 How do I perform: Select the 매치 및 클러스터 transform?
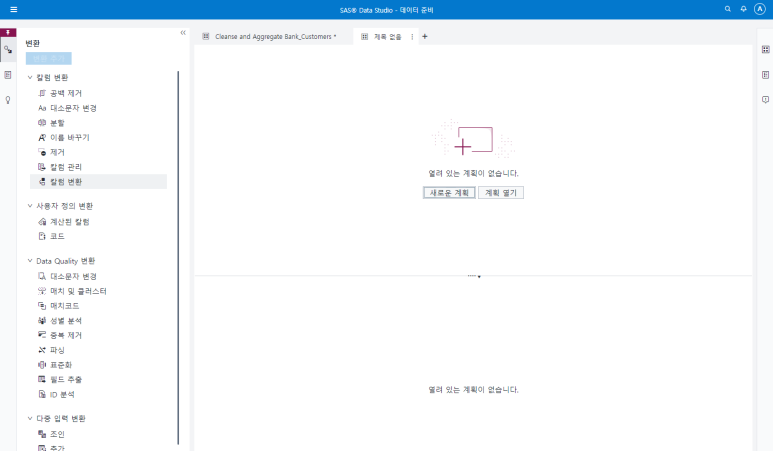point(99,291)
